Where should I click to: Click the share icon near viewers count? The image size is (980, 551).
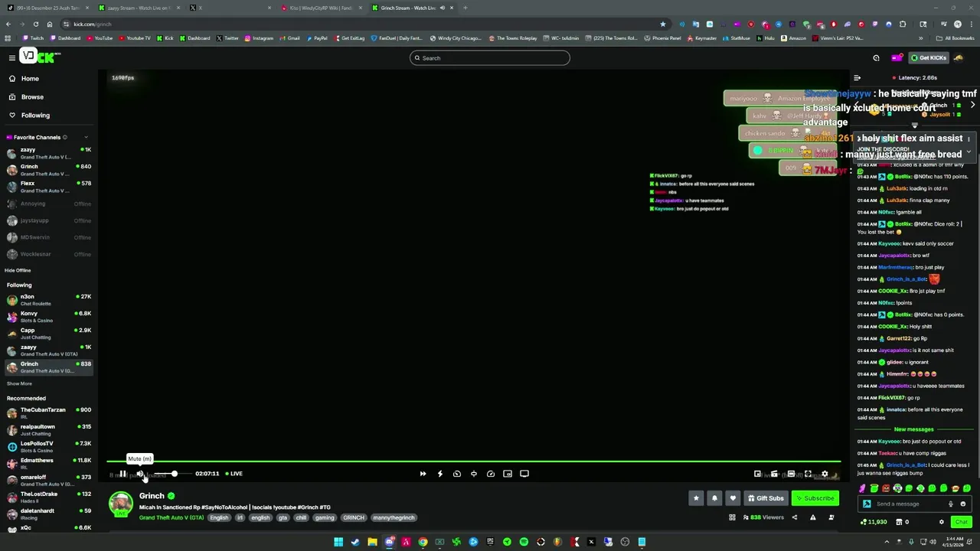(x=794, y=517)
